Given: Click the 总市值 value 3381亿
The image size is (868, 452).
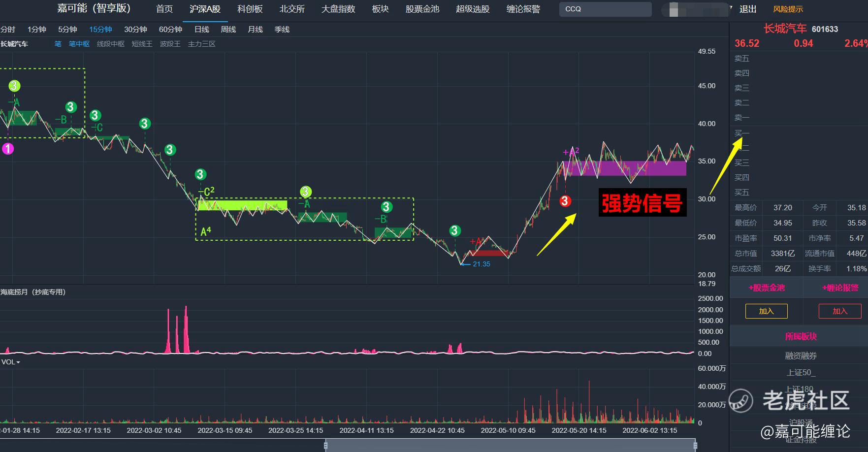Looking at the screenshot, I should click(783, 254).
